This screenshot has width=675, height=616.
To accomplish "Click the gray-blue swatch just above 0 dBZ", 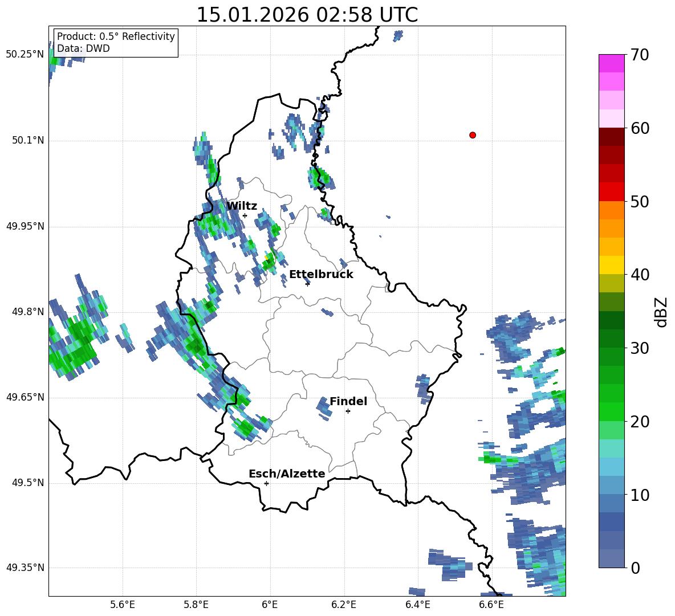I will tap(611, 558).
